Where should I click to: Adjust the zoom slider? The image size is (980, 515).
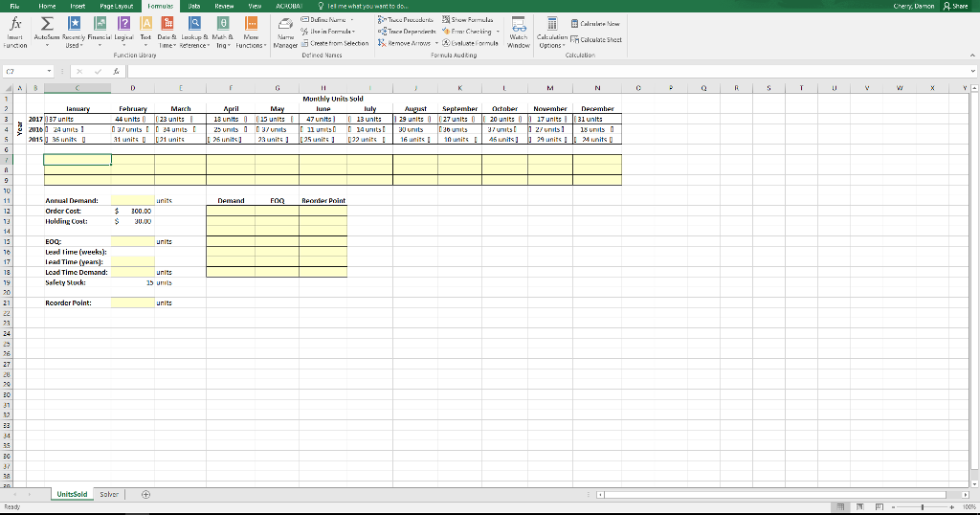[x=923, y=507]
